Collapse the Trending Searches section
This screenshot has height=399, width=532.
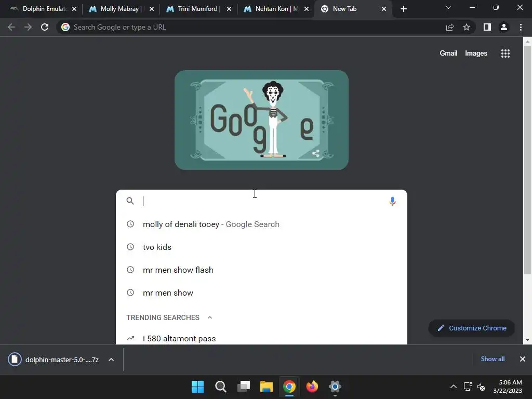(x=210, y=317)
